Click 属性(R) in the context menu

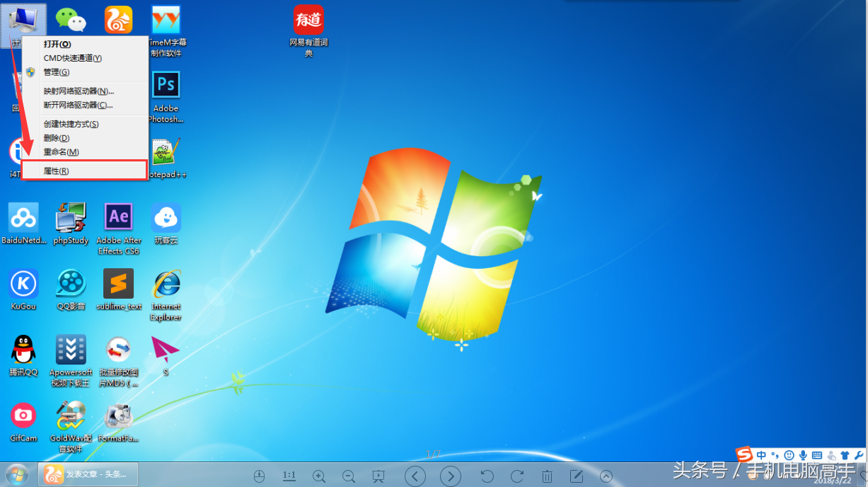57,171
